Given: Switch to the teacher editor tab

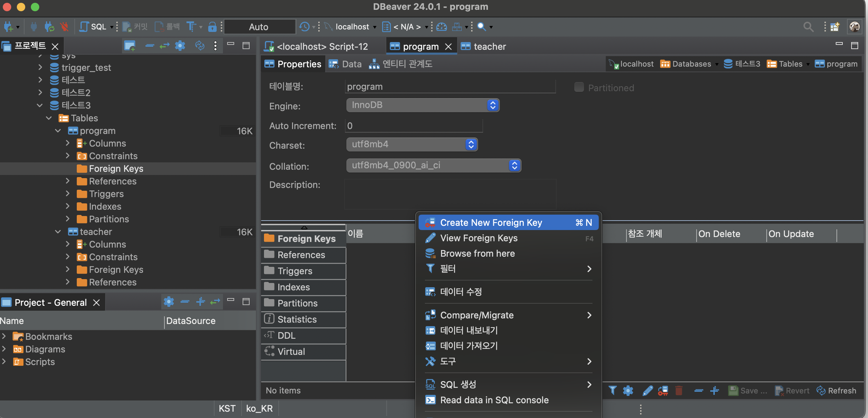Looking at the screenshot, I should pyautogui.click(x=484, y=46).
